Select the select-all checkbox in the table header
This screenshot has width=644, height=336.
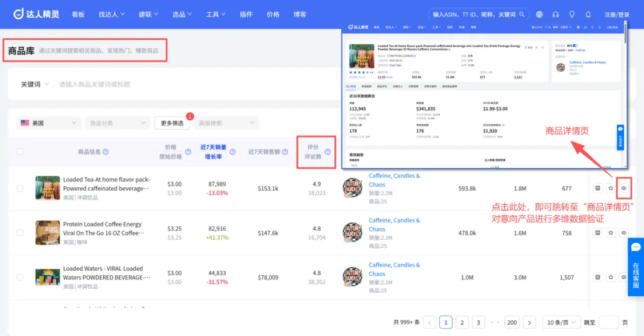20,150
